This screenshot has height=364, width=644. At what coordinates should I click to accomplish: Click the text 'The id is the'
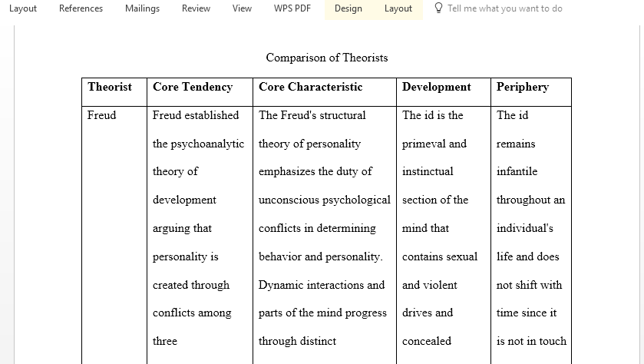click(432, 115)
